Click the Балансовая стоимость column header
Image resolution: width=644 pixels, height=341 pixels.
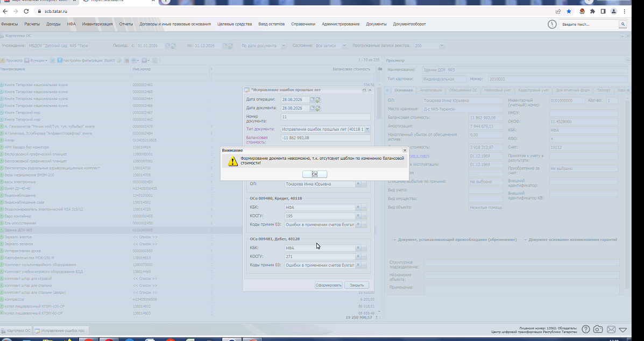click(351, 69)
